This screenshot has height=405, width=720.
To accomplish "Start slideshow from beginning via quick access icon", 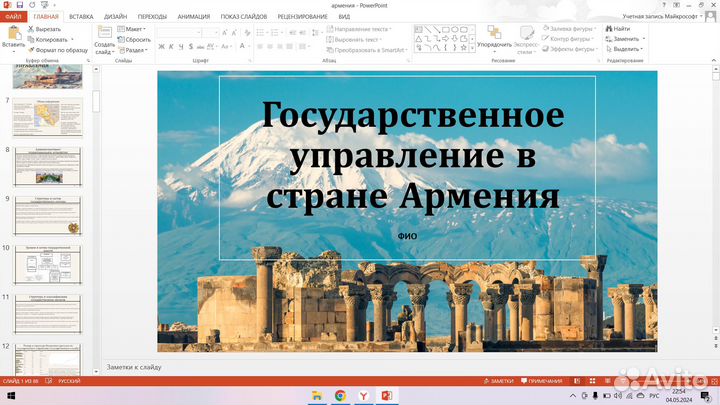I will (45, 5).
